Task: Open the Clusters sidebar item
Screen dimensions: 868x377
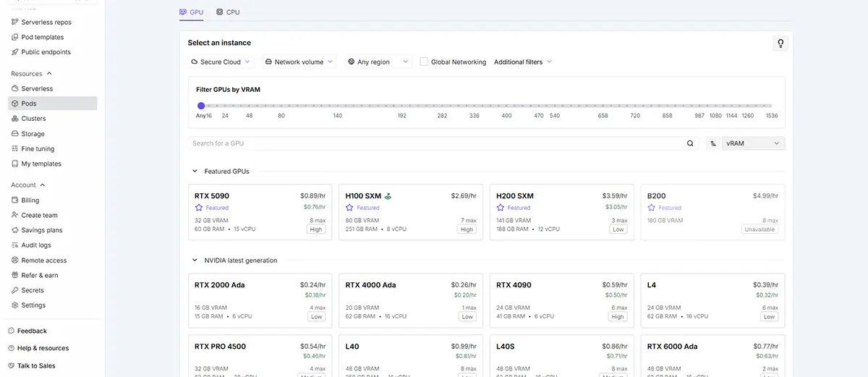Action: tap(33, 119)
